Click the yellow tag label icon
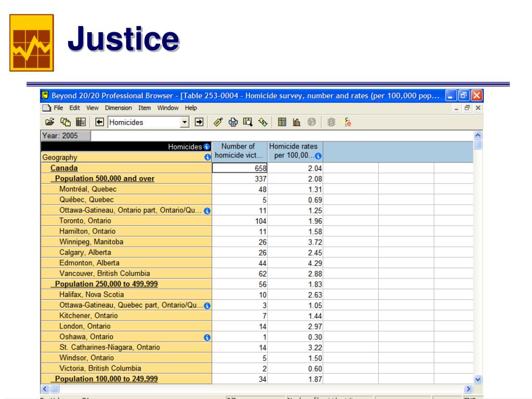Screen dimensions: 532x399 coord(218,122)
